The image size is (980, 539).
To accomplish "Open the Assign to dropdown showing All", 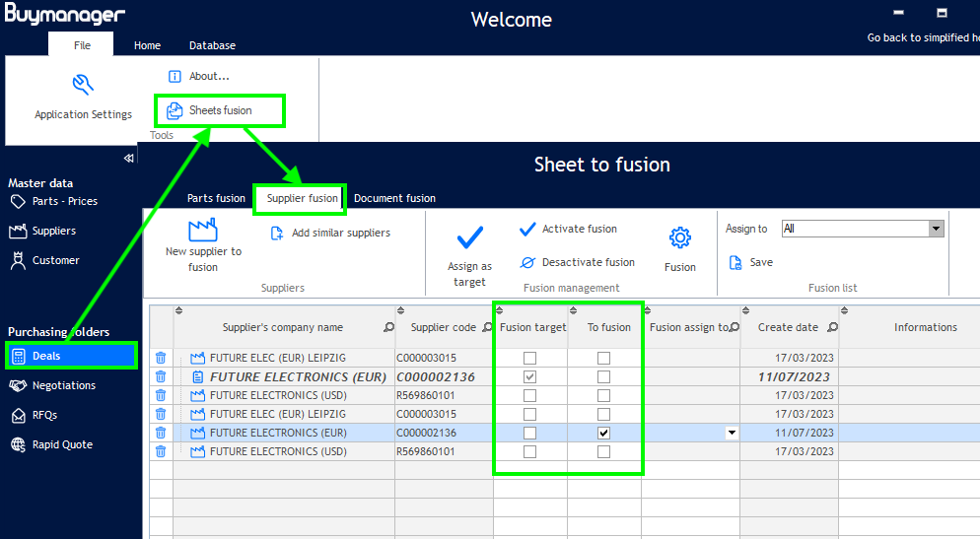I will [x=936, y=229].
